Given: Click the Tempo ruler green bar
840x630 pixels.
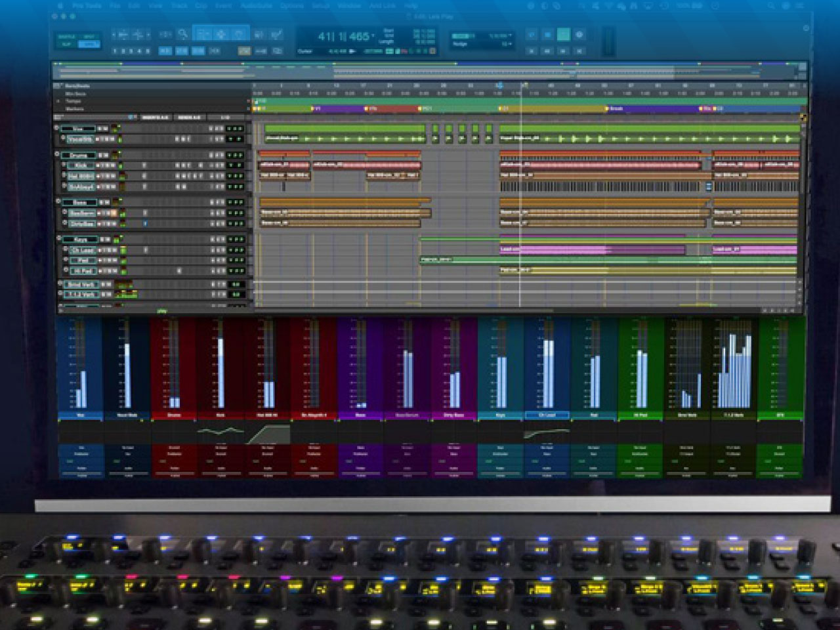Looking at the screenshot, I should pyautogui.click(x=525, y=101).
